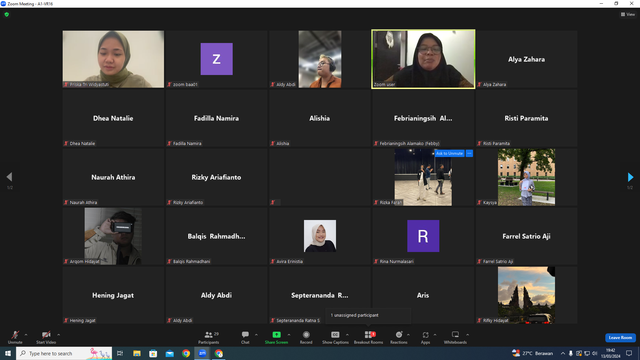Screen dimensions: 640x360
Task: Select Alya Zahara participant tile
Action: point(526,59)
